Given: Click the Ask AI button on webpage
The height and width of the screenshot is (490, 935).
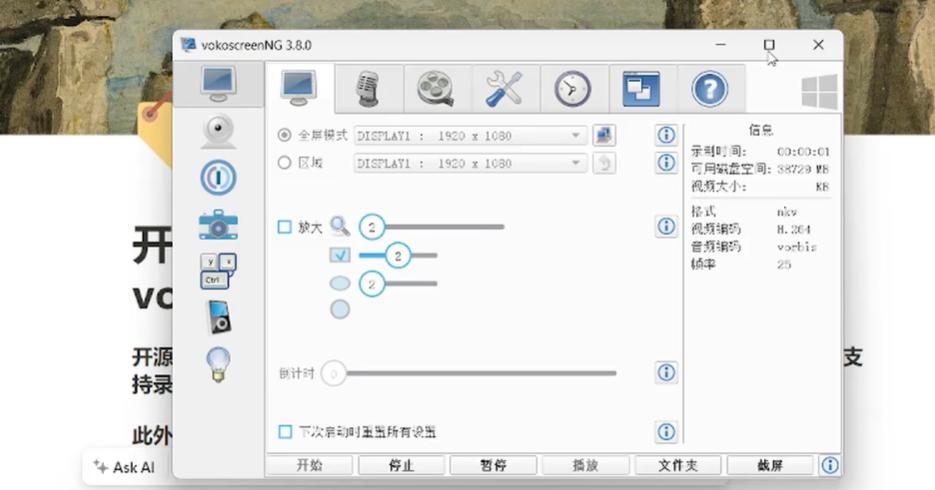Looking at the screenshot, I should click(125, 467).
